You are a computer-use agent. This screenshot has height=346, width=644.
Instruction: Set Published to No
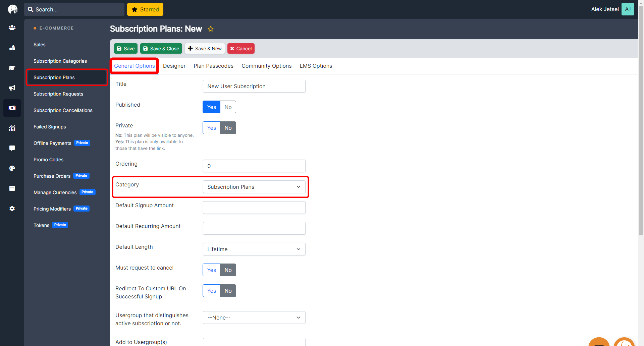[x=228, y=107]
